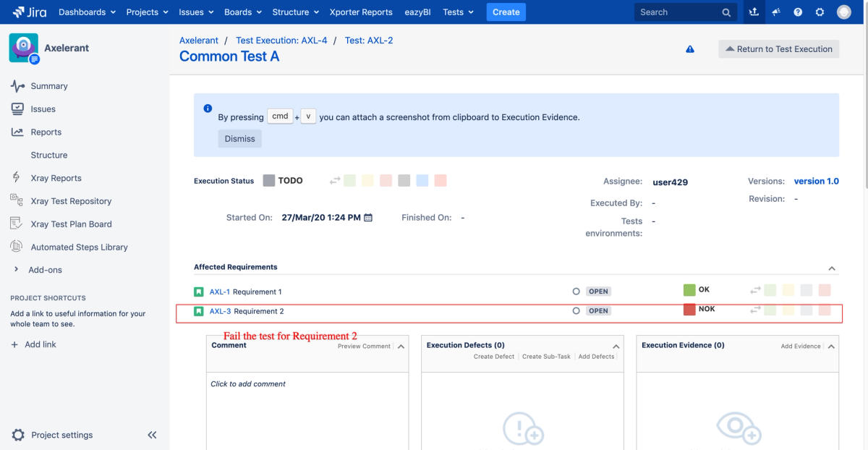The height and width of the screenshot is (450, 868).
Task: Click the Axelerant project avatar
Action: pos(23,48)
